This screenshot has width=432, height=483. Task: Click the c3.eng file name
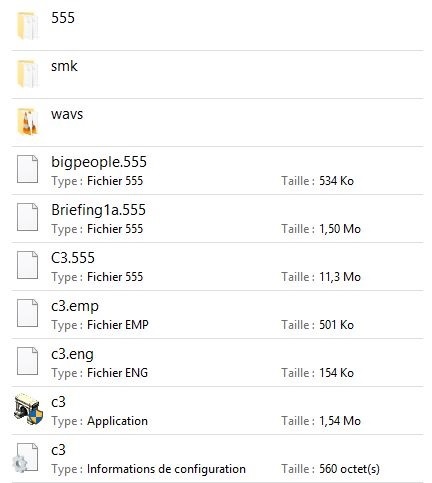click(72, 355)
